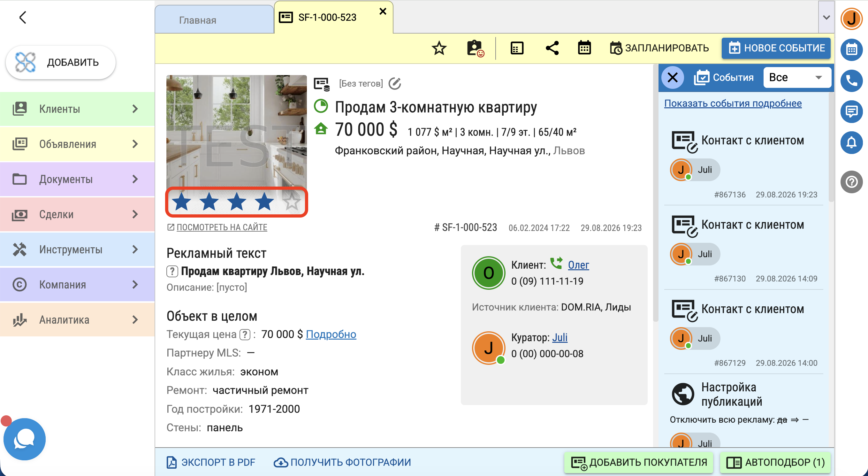Click the share icon in toolbar
868x476 pixels.
tap(552, 48)
